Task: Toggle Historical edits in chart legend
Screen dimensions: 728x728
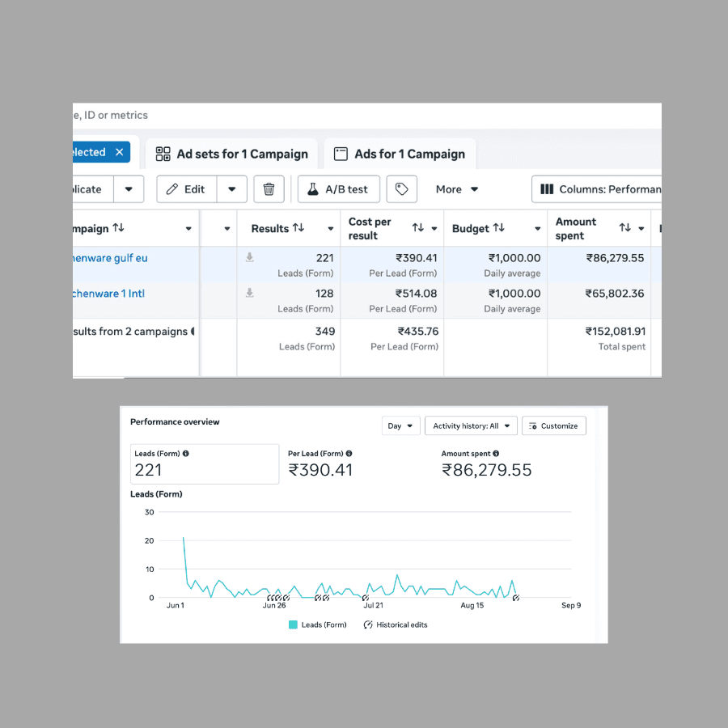Action: click(395, 625)
